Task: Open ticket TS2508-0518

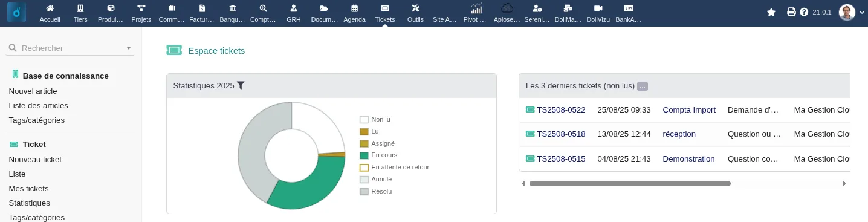Action: point(561,134)
